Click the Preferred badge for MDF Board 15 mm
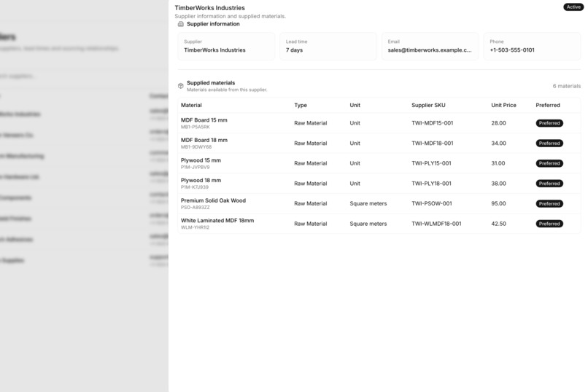This screenshot has height=392, width=588. click(x=549, y=123)
